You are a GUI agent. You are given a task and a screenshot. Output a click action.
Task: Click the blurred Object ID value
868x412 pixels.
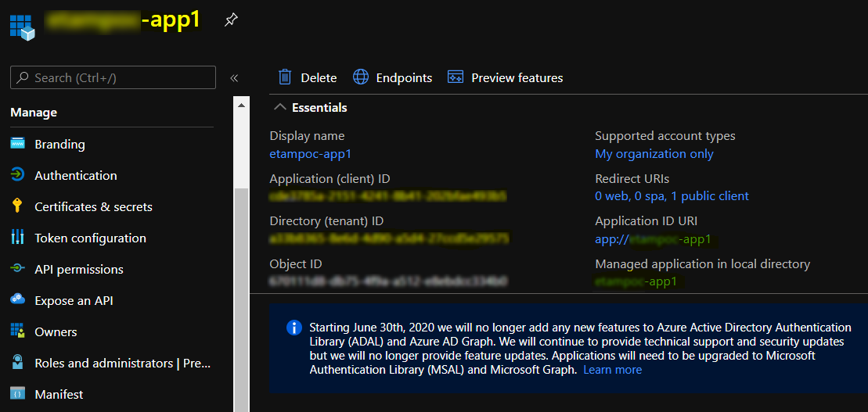(388, 281)
